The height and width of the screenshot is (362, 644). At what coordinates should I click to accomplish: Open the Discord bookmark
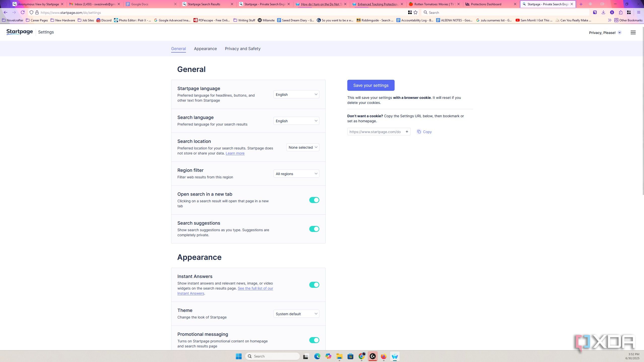tap(104, 20)
